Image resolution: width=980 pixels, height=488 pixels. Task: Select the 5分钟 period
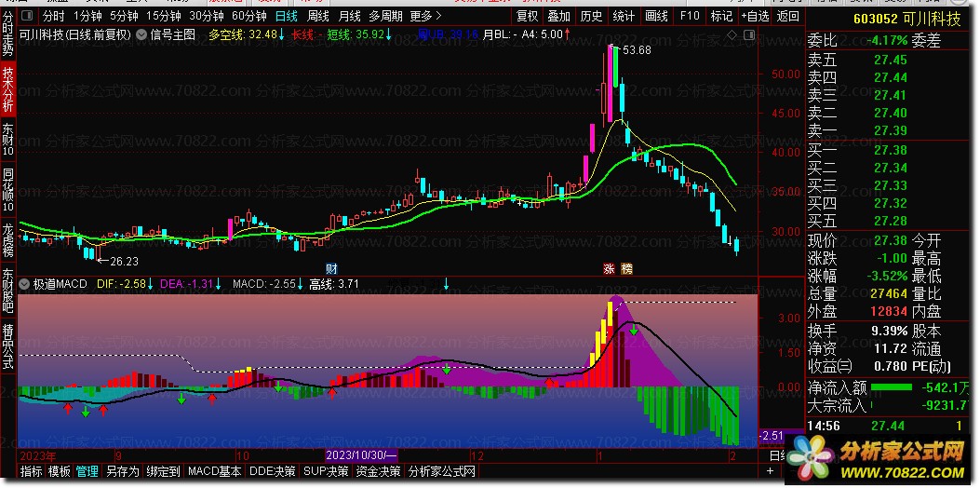point(124,16)
